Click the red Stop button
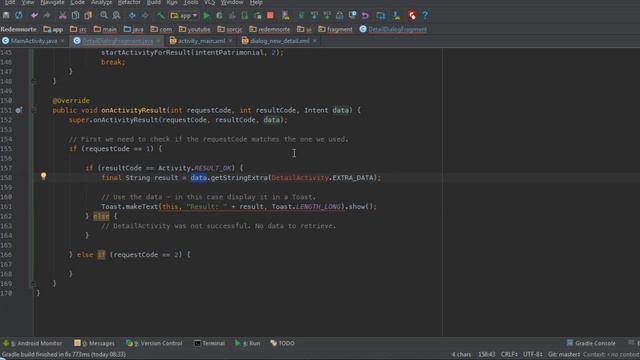Viewport: 640px width, 360px height. pos(270,16)
